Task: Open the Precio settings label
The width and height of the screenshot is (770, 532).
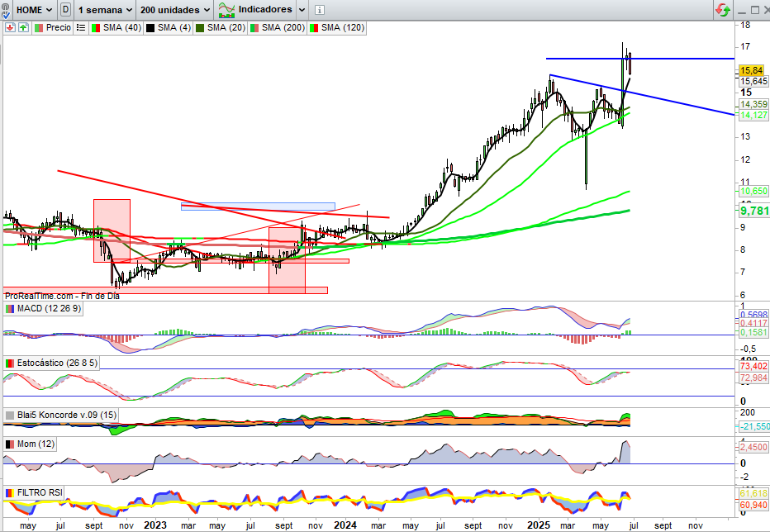Action: click(x=53, y=27)
